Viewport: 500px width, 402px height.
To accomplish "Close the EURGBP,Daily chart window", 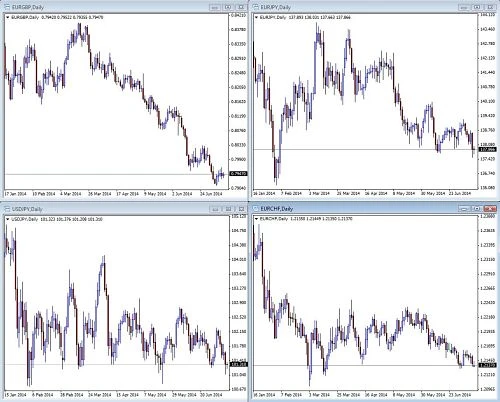I will [241, 7].
